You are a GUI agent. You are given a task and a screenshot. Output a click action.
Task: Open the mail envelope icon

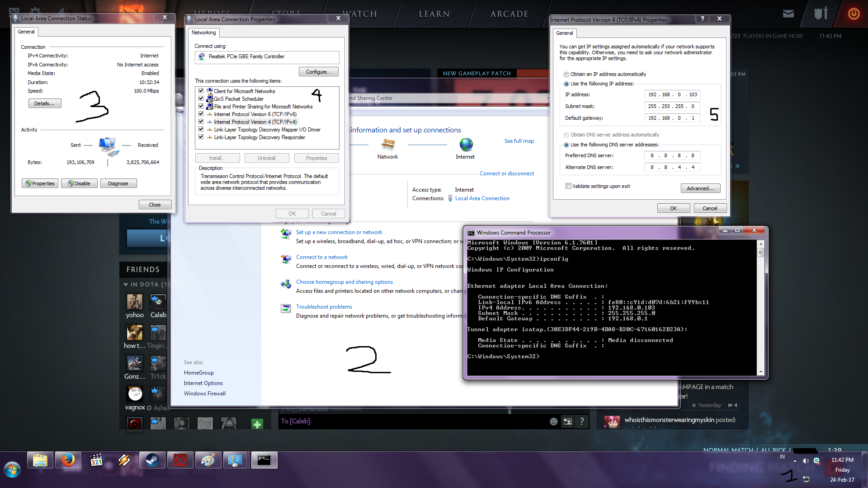point(788,14)
